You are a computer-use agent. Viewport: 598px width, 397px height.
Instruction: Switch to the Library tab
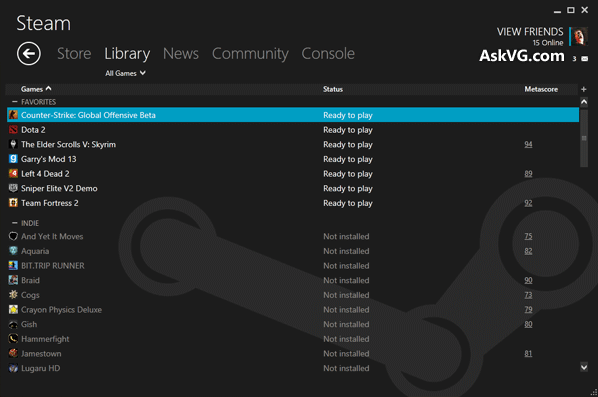(127, 54)
